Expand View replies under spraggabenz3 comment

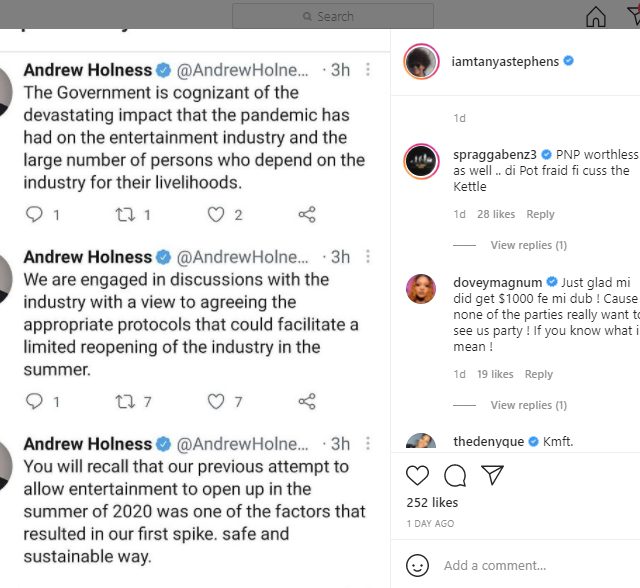(528, 245)
